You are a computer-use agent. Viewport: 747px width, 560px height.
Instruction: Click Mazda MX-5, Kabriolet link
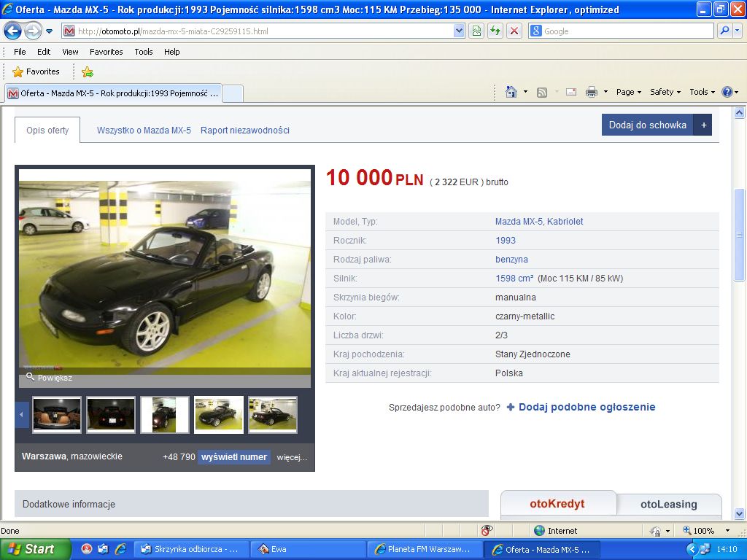coord(539,222)
